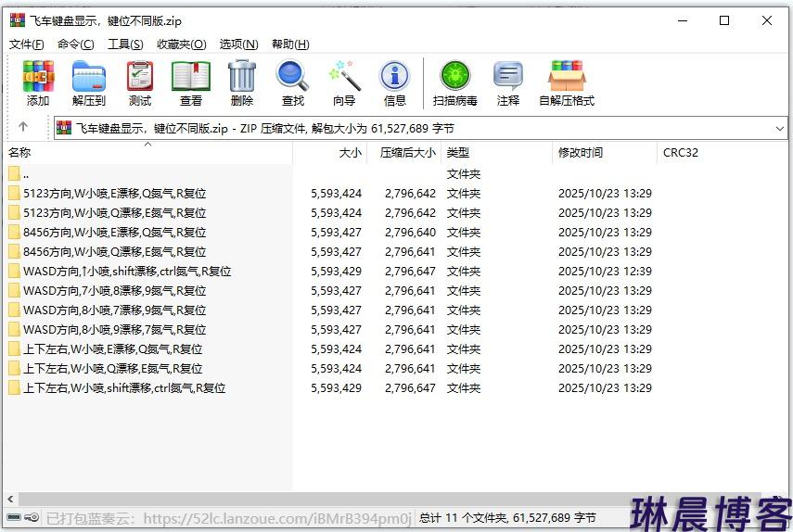Select 上下左右,W小喷,Q漂移,E氮气,R复位 folder
This screenshot has width=793, height=532.
click(x=112, y=368)
